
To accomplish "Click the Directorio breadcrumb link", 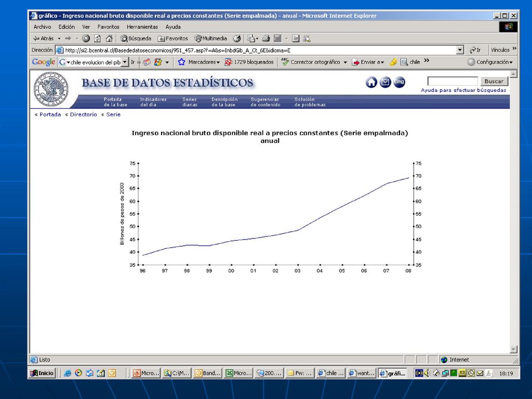I will point(84,115).
